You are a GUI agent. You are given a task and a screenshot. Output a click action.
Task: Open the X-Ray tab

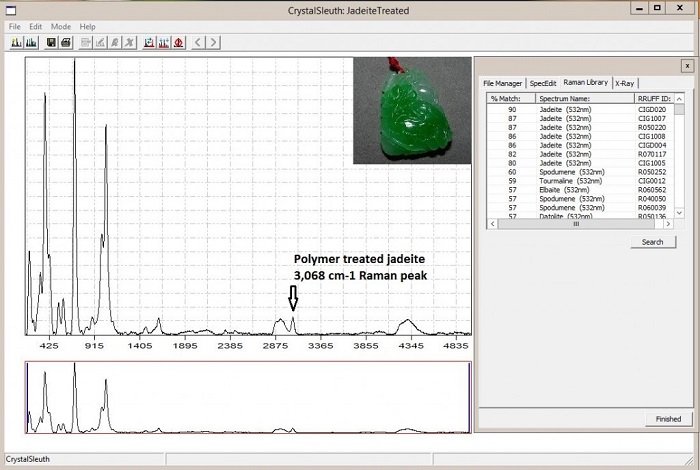[x=625, y=83]
